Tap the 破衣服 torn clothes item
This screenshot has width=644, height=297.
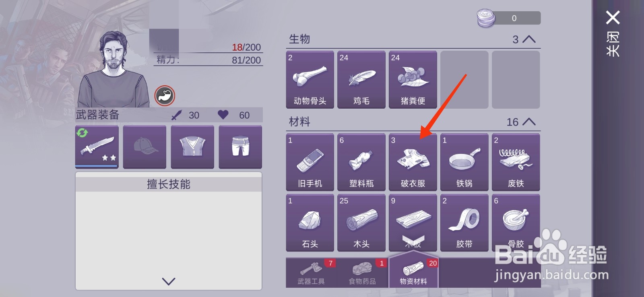point(413,162)
